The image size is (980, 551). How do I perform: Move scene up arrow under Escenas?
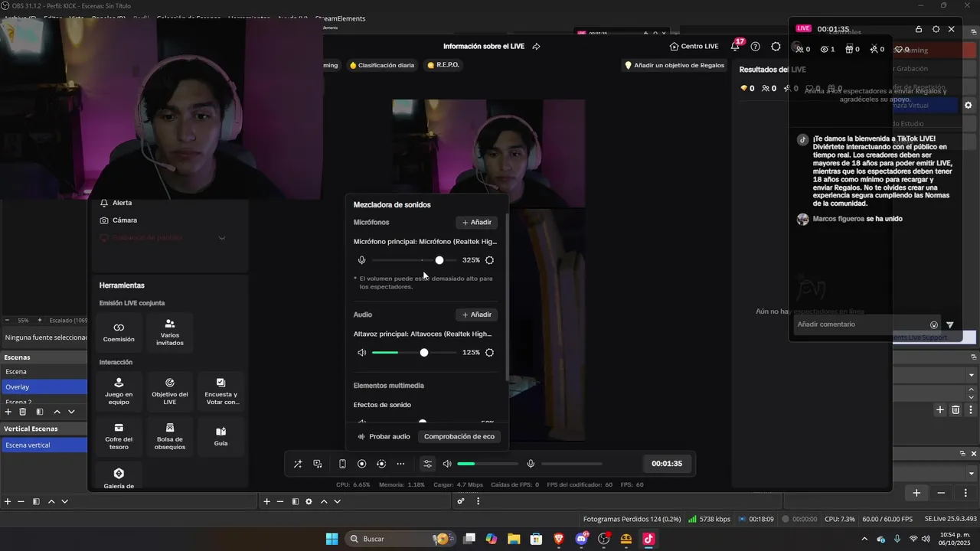57,412
